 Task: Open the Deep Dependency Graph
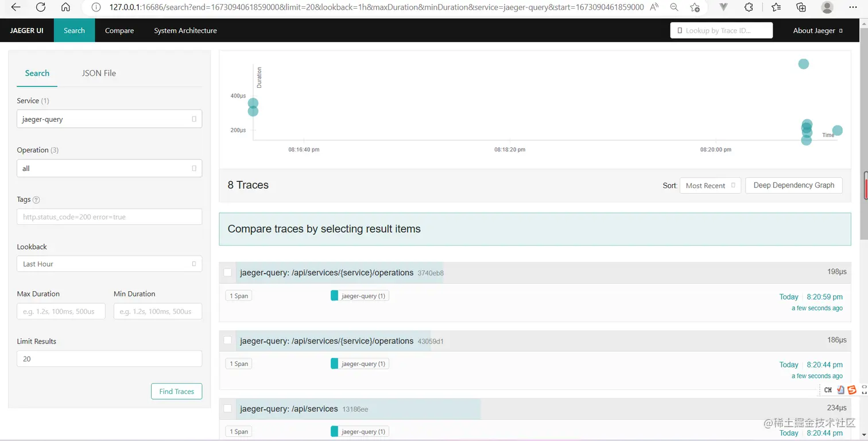(x=794, y=185)
